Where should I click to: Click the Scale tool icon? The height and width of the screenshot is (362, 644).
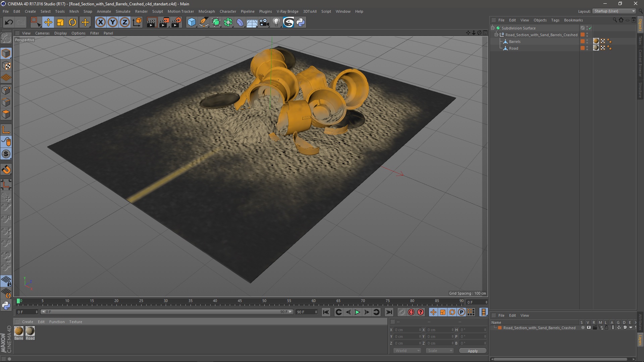(60, 22)
